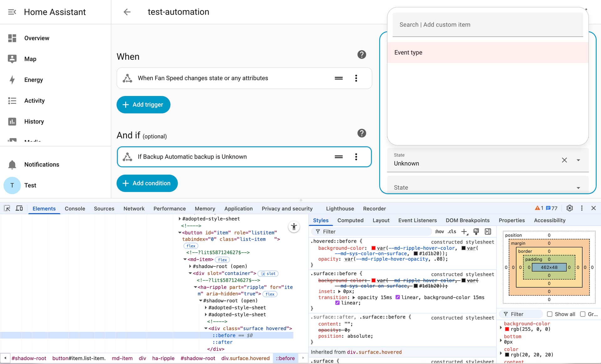This screenshot has width=601, height=364.
Task: Switch to the Console tab
Action: tap(75, 209)
